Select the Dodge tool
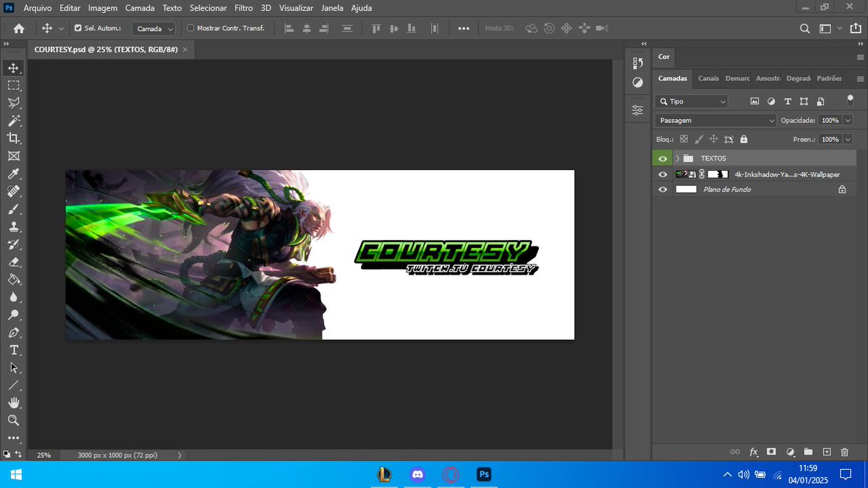The width and height of the screenshot is (868, 488). click(14, 314)
